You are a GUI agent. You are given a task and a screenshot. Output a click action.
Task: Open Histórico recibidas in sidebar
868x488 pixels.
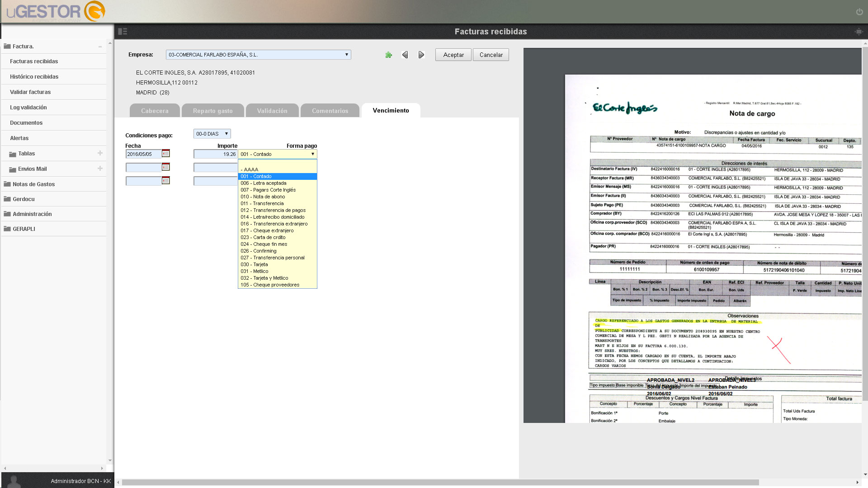54,77
